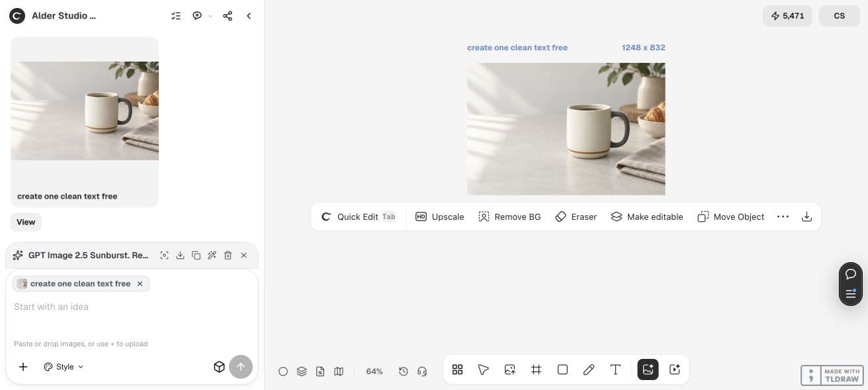Close the GPT Image generation panel
This screenshot has height=390, width=868.
point(243,255)
